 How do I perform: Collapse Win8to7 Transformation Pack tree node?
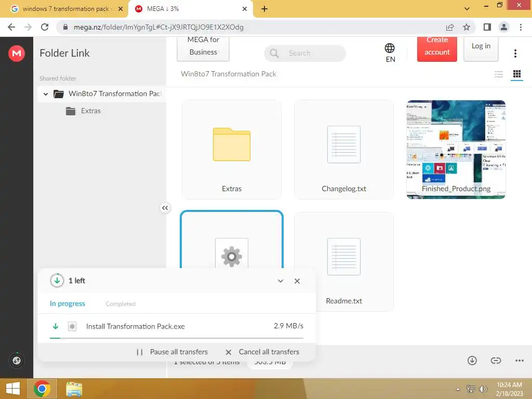pos(46,94)
